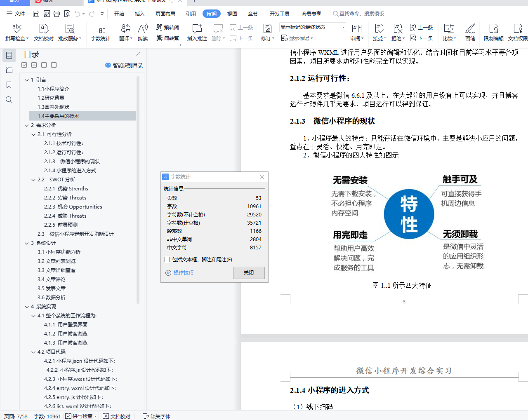This screenshot has height=420, width=528.
Task: Click the 智能识别目录 button
Action: pos(124,65)
